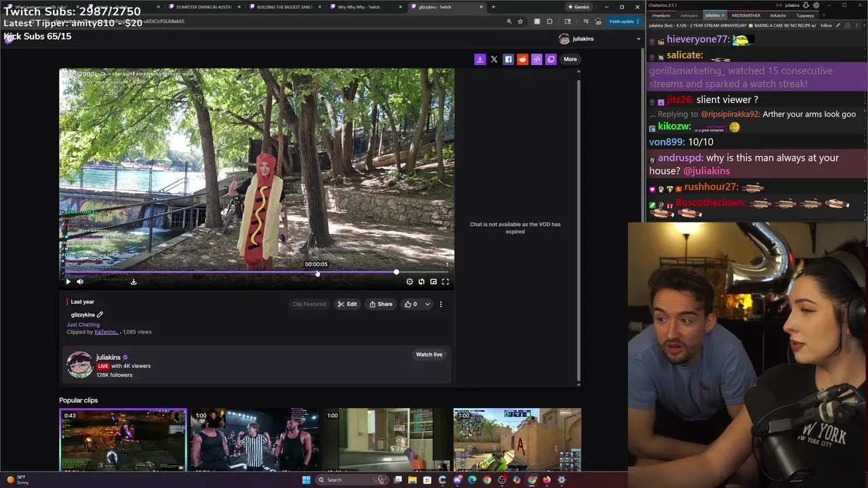Edit the clip with the Edit button
The height and width of the screenshot is (488, 868).
click(347, 304)
